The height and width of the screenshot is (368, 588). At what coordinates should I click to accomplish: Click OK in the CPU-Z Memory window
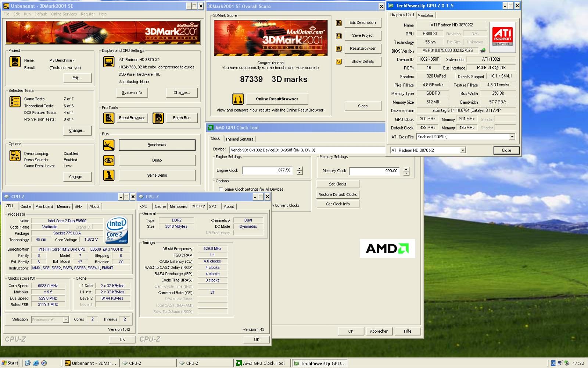[257, 340]
